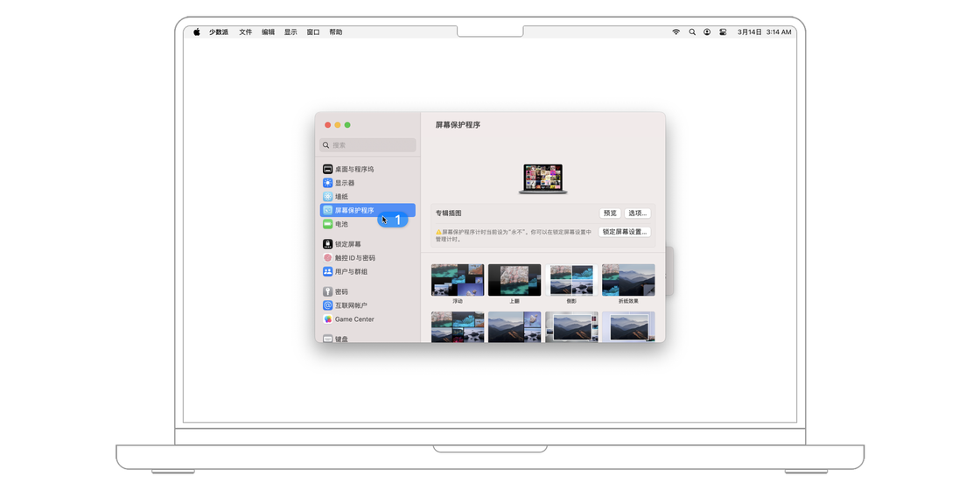980x490 pixels.
Task: Open the Game Center sidebar icon
Action: (x=327, y=318)
